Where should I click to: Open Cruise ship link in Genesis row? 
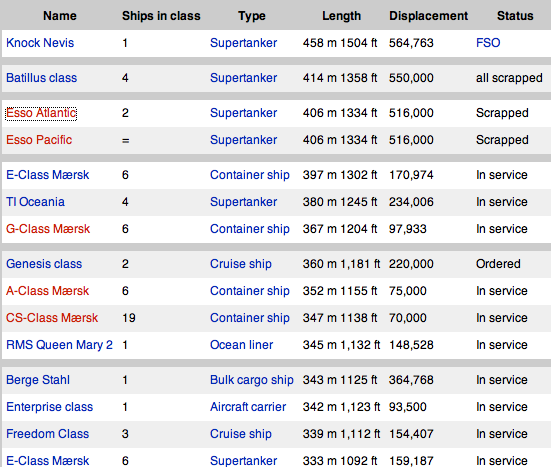click(241, 264)
